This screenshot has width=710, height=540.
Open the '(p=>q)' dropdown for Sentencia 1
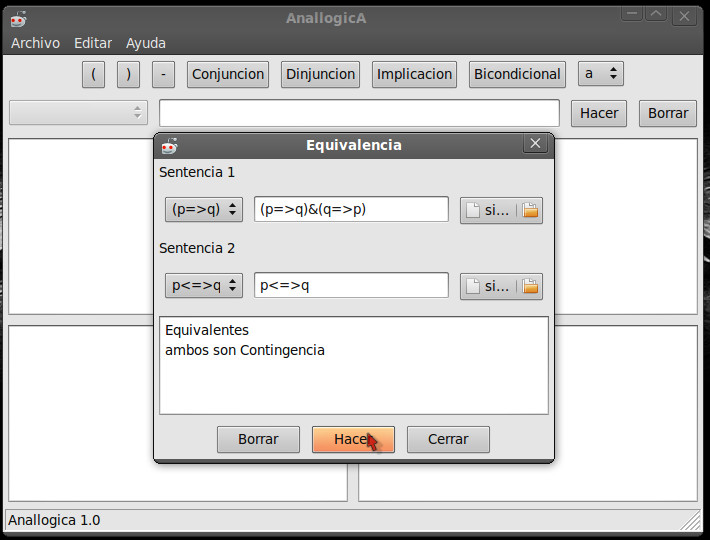click(x=204, y=209)
